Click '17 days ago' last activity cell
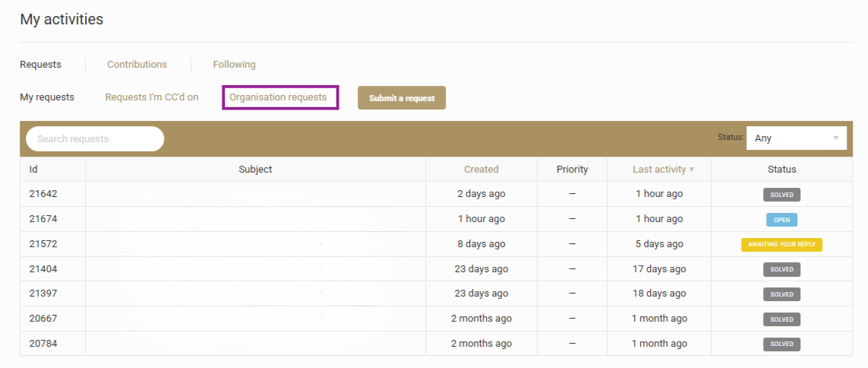The width and height of the screenshot is (868, 368). (658, 269)
